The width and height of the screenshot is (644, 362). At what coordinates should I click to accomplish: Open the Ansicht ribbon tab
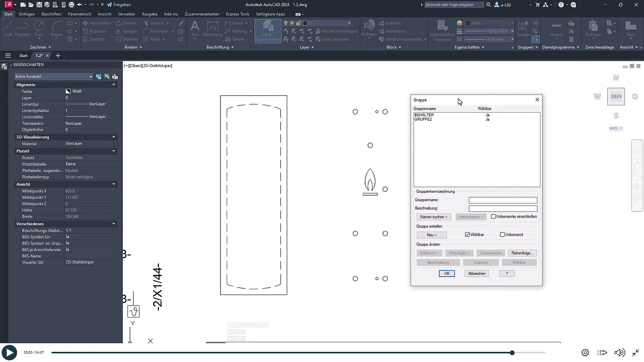pyautogui.click(x=104, y=14)
